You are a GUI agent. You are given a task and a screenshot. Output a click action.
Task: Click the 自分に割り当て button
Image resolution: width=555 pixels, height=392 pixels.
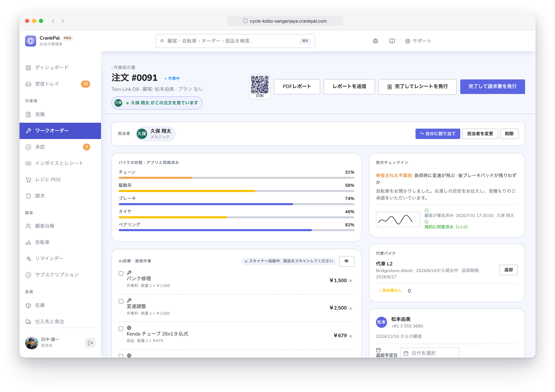click(438, 134)
